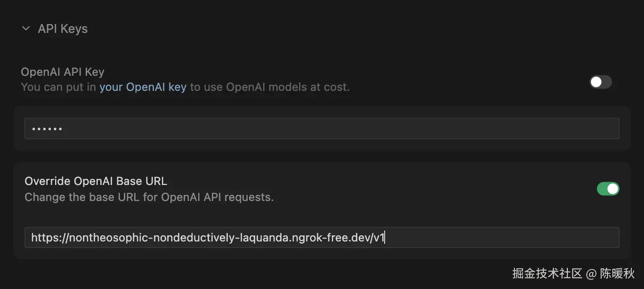Disable the Override OpenAI Base URL switch

[x=608, y=189]
